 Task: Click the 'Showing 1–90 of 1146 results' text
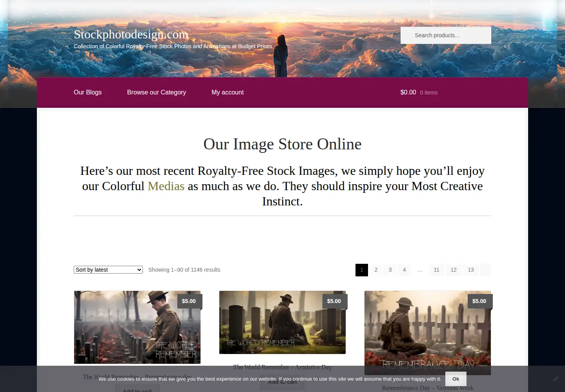(184, 270)
